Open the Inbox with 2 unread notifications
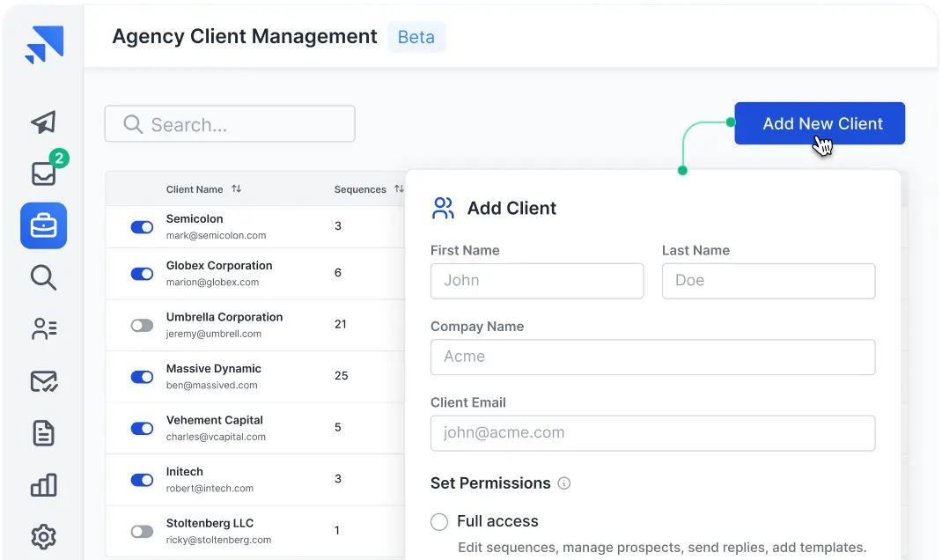 (x=43, y=173)
